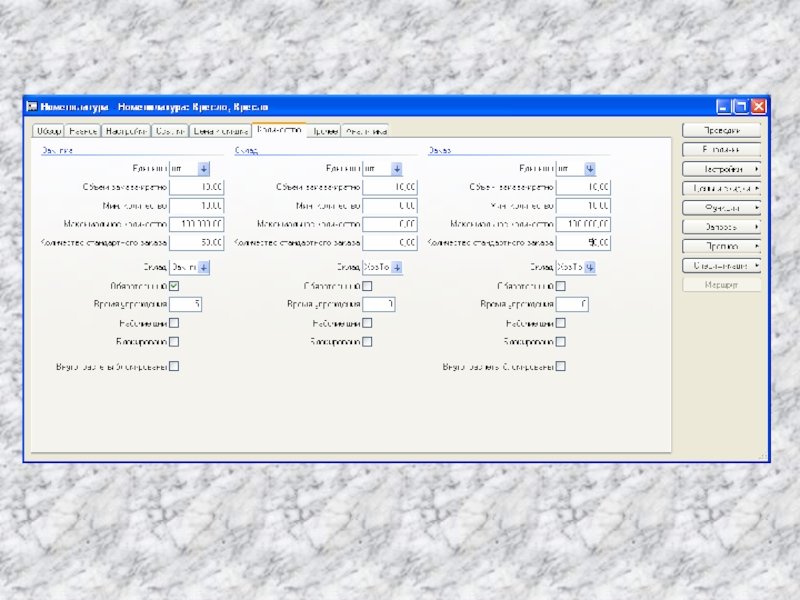Select the Количество tab

pos(279,130)
